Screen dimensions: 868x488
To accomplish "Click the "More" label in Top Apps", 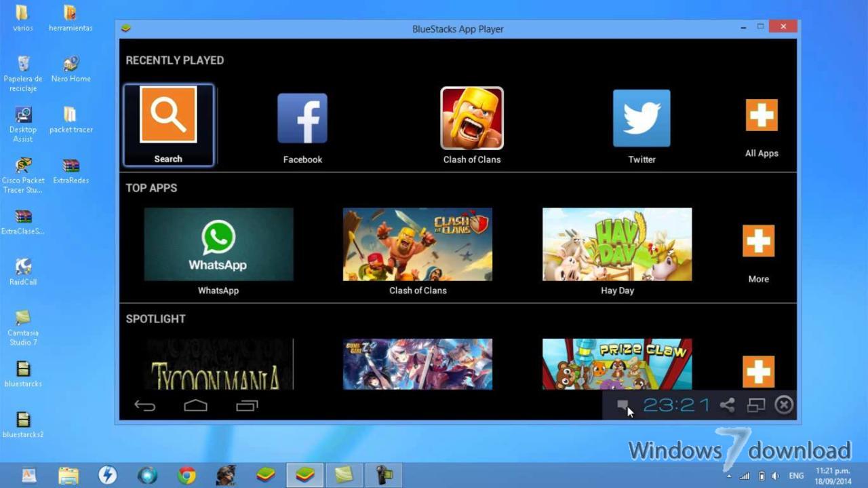I will click(758, 279).
